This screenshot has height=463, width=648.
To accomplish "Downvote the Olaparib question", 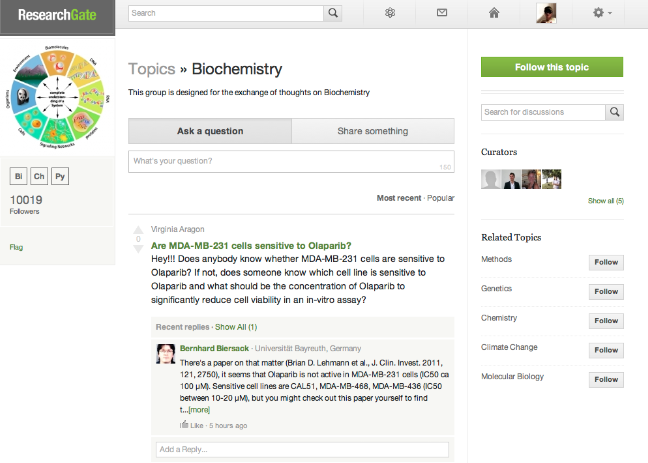I will (138, 249).
